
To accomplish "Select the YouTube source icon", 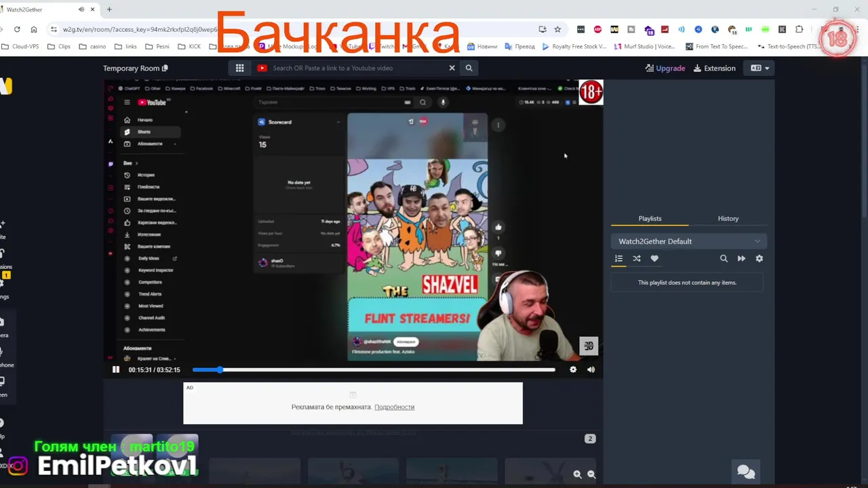I will point(262,68).
